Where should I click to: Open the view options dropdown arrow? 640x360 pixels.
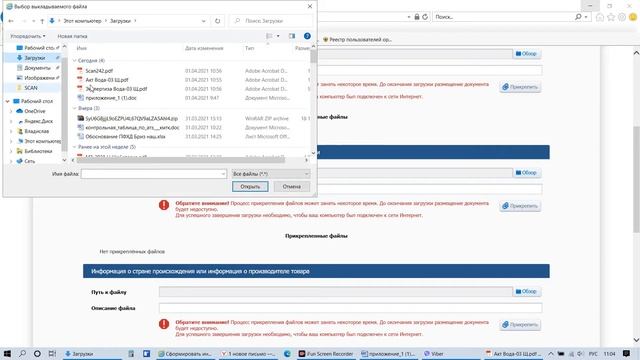(278, 36)
